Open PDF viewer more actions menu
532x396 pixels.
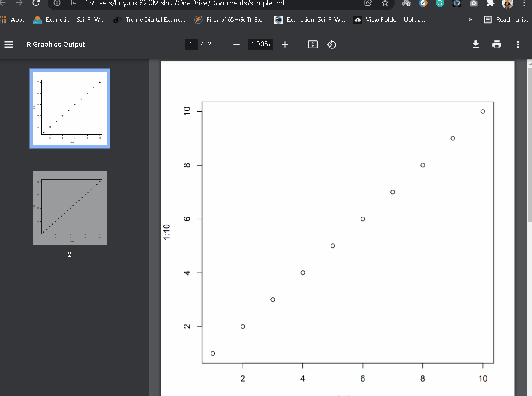point(518,45)
